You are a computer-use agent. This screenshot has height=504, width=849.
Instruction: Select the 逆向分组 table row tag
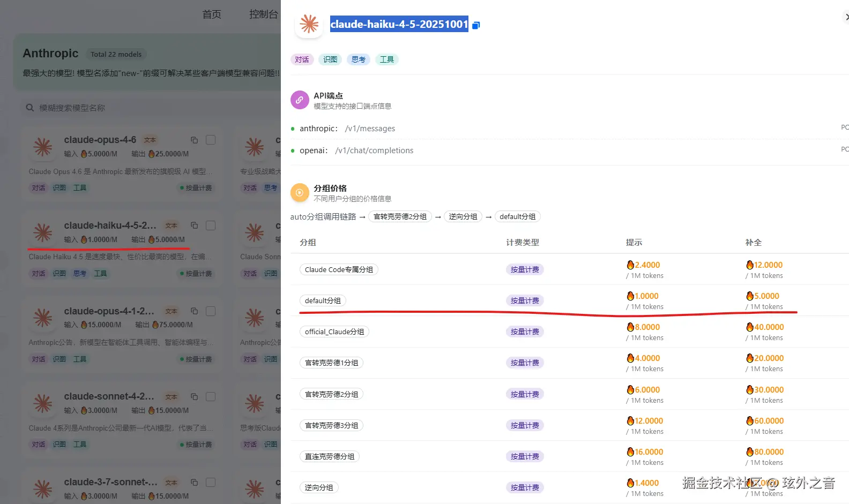[319, 487]
